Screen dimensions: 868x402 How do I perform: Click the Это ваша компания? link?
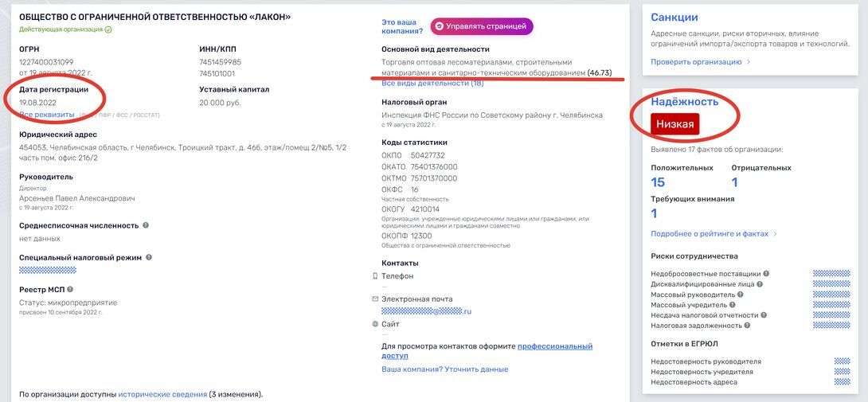click(401, 27)
